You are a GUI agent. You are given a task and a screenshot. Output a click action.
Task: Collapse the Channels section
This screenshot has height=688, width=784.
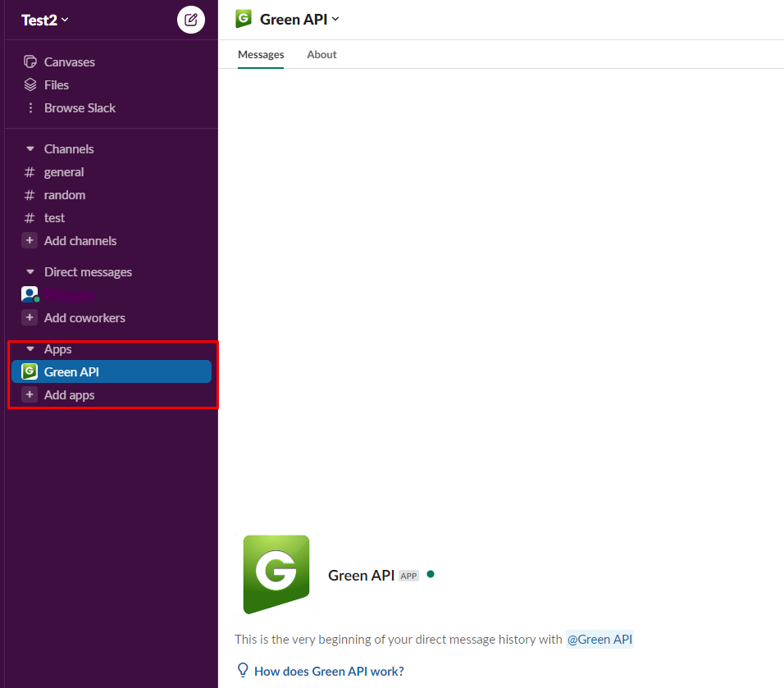pos(30,149)
